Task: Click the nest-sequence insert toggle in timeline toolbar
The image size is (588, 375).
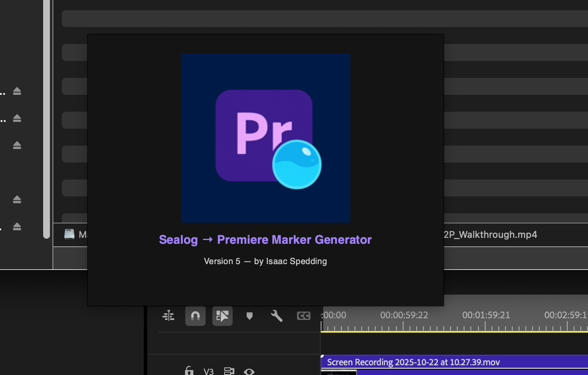Action: 168,316
